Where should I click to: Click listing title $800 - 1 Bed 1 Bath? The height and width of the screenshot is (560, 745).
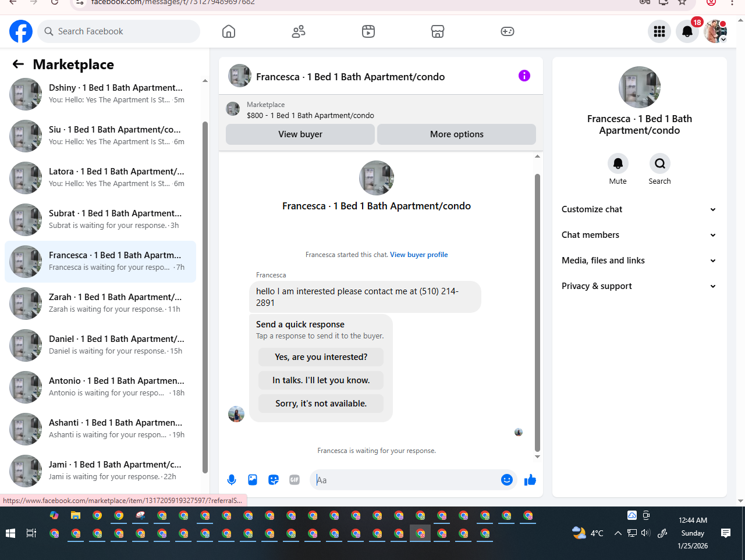(310, 116)
